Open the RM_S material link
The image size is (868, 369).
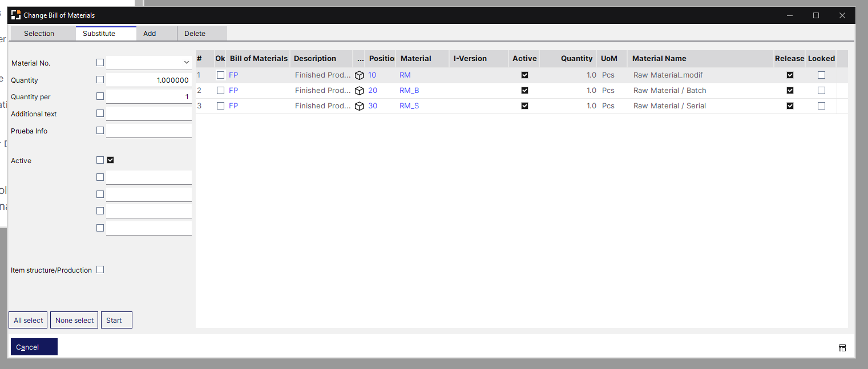point(409,106)
